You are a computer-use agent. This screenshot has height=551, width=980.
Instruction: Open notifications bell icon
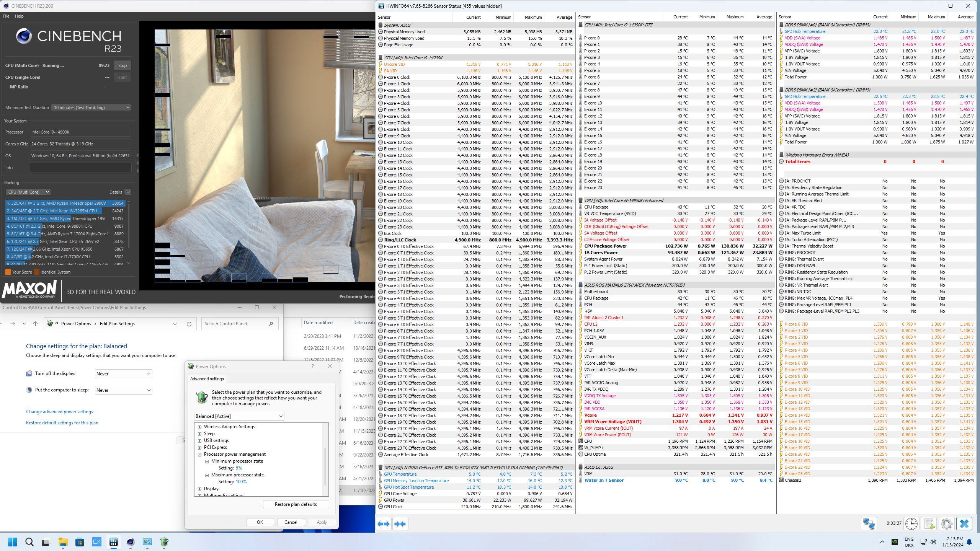(970, 542)
